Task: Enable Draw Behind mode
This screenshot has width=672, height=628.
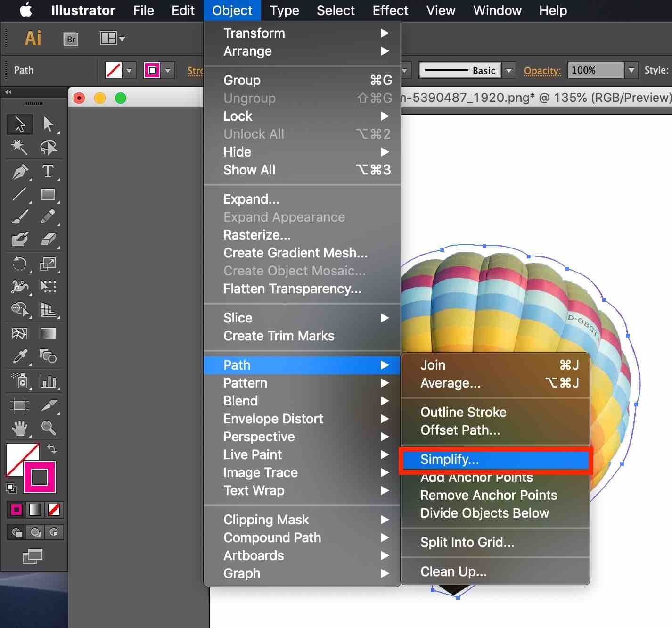Action: pyautogui.click(x=35, y=532)
